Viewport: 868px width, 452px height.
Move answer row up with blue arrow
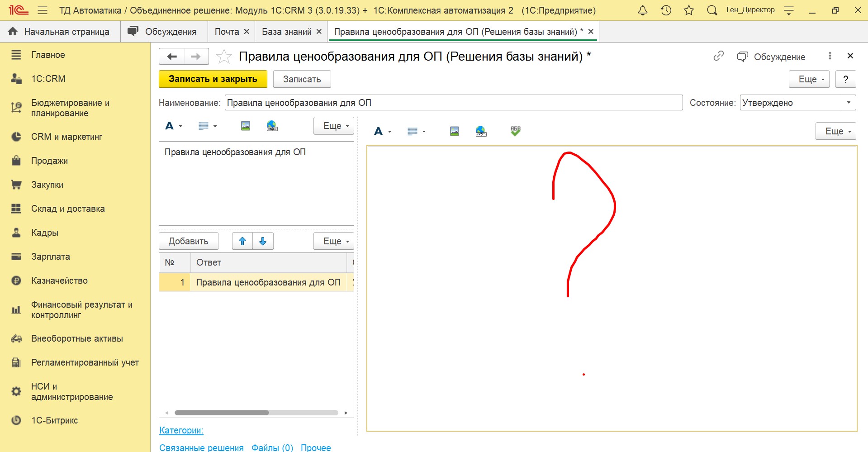pos(242,241)
